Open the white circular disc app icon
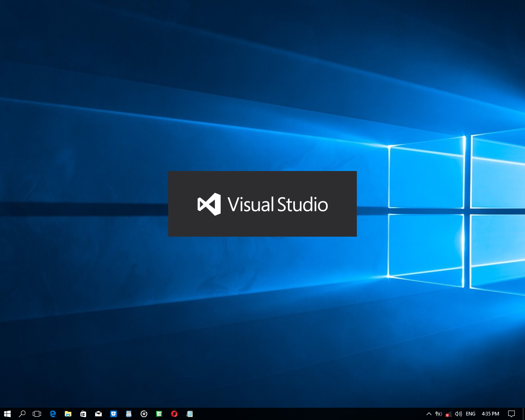Screen dimensions: 525x420 [x=144, y=414]
